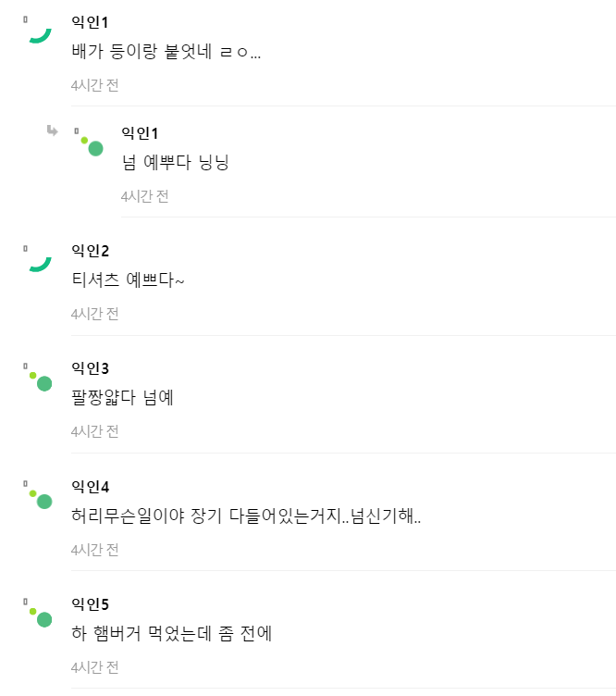Click the username 익인2
616x696 pixels.
91,251
